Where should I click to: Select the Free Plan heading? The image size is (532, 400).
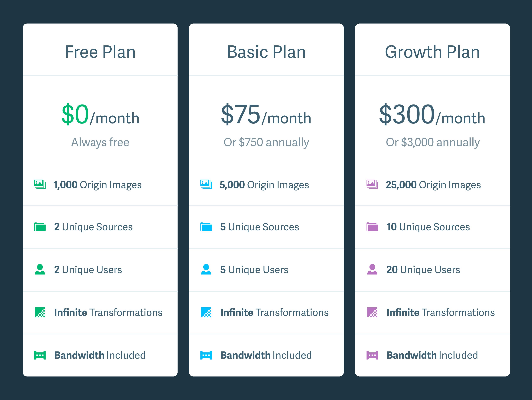100,52
